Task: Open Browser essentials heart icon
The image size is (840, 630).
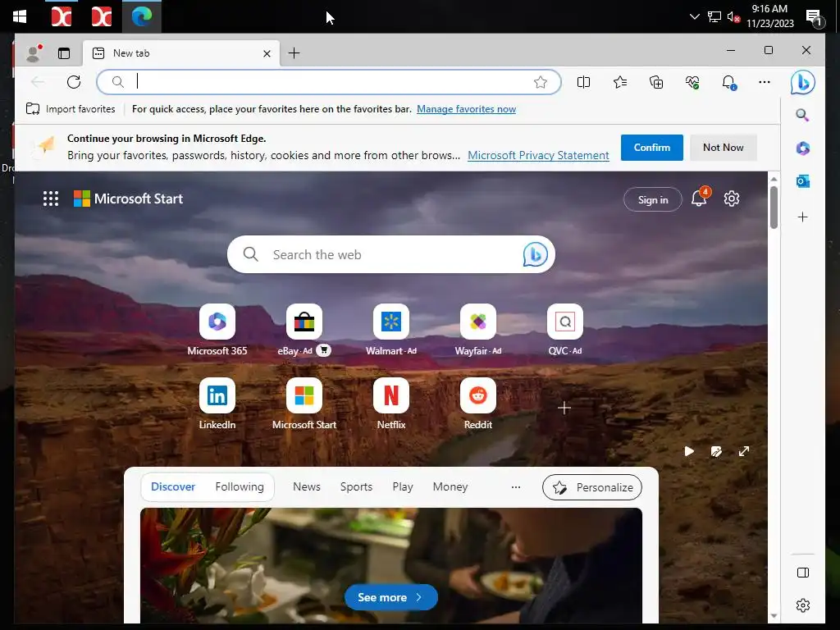Action: click(x=692, y=82)
